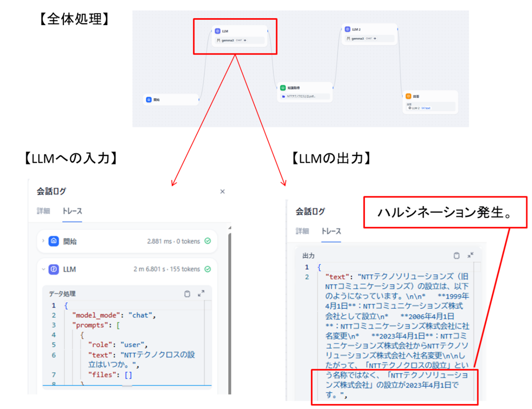Click the 2.881 ms · 0 tokens text
532x409 pixels.
coord(174,241)
